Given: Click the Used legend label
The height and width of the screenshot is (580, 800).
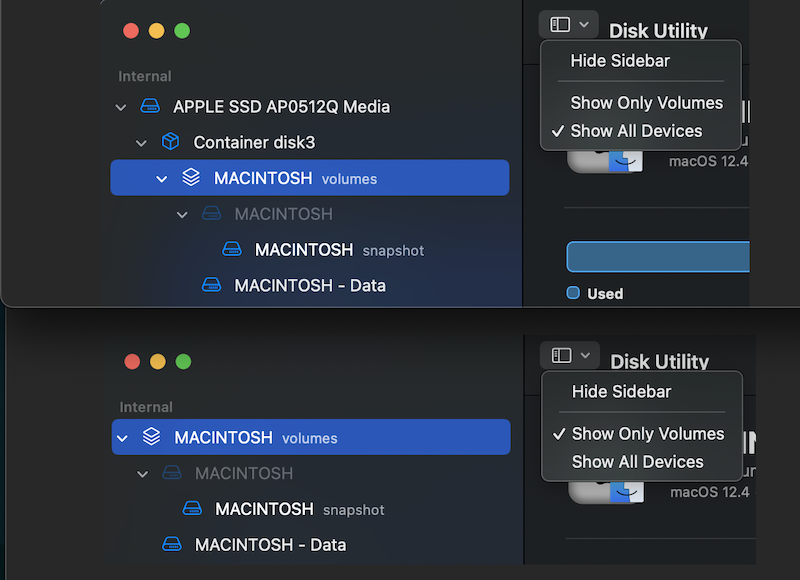Looking at the screenshot, I should pos(605,293).
